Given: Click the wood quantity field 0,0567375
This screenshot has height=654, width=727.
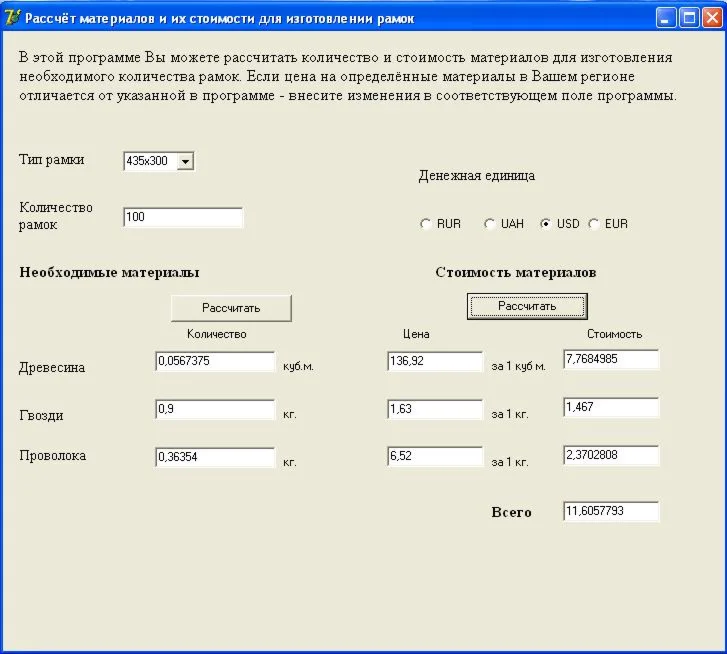Looking at the screenshot, I should (x=215, y=361).
